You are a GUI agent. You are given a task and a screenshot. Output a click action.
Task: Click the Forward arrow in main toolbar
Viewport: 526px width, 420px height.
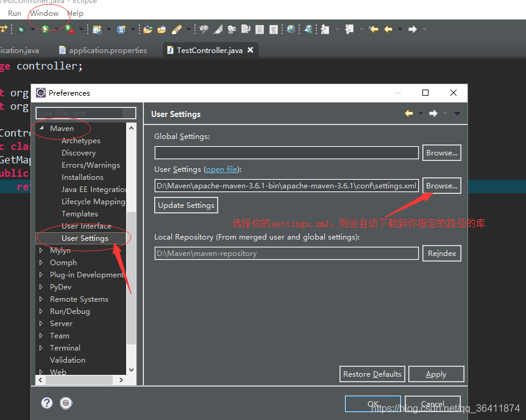[x=412, y=29]
